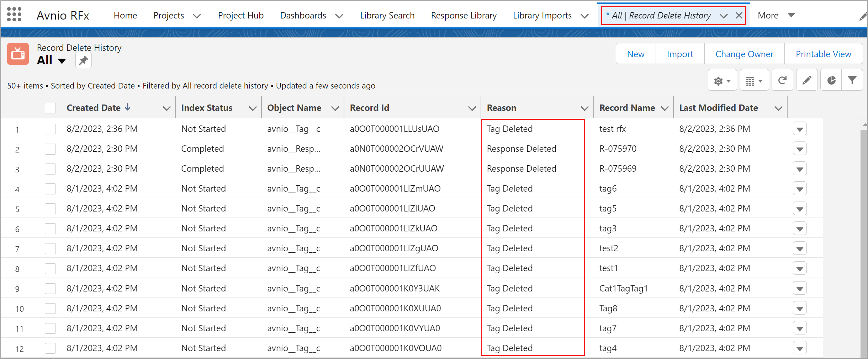Select row 6 checkbox

[x=51, y=229]
